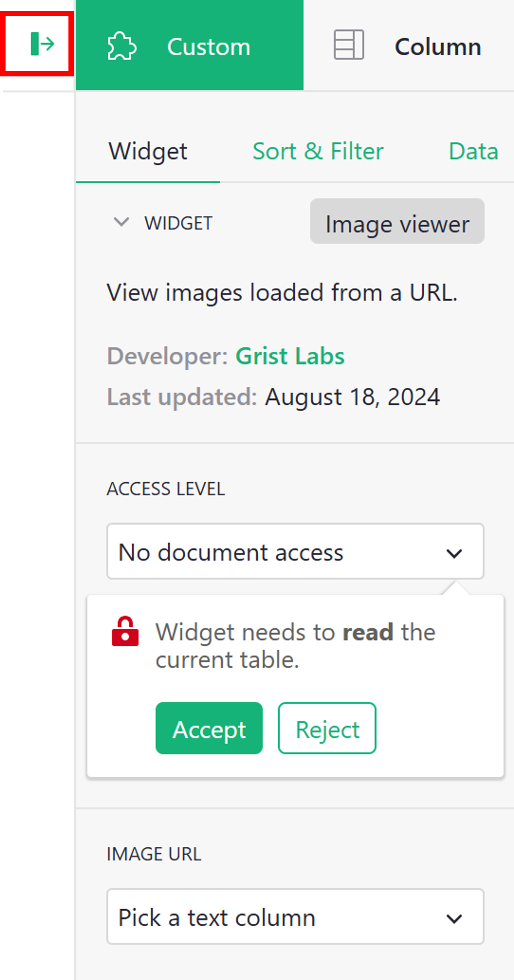Accept the widget read access request
Image resolution: width=514 pixels, height=980 pixels.
(209, 728)
